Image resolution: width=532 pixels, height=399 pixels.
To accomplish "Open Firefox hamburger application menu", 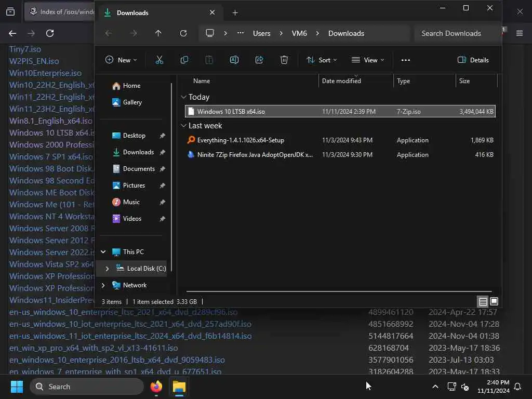I will pyautogui.click(x=520, y=33).
